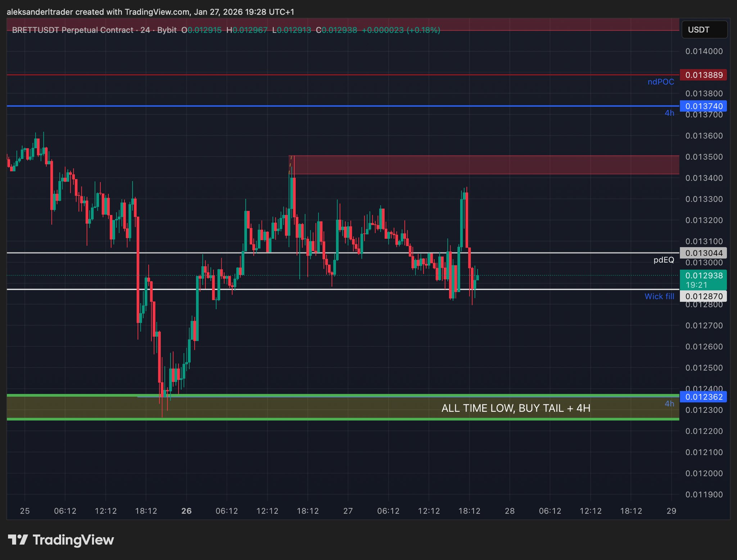Click the 0.013044 gray price label
This screenshot has height=560, width=737.
703,253
